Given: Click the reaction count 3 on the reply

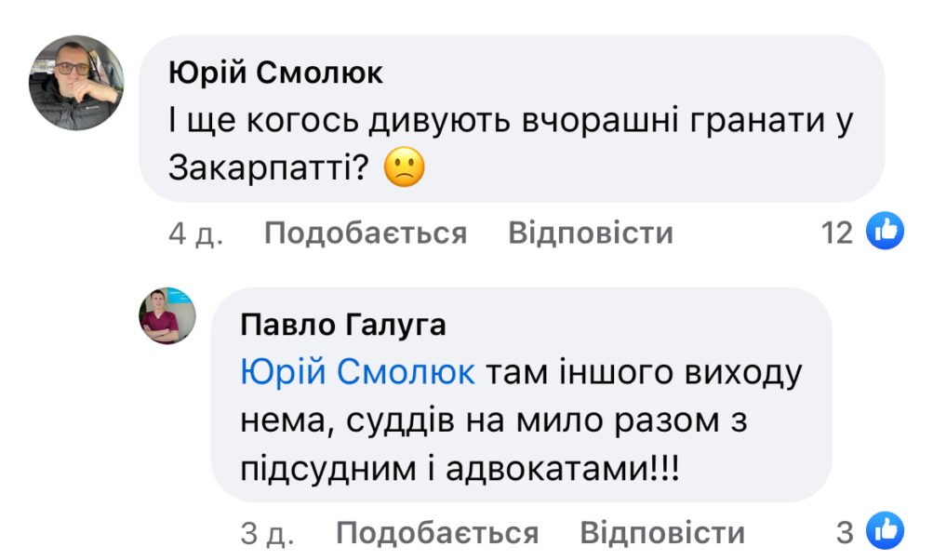Looking at the screenshot, I should (845, 533).
